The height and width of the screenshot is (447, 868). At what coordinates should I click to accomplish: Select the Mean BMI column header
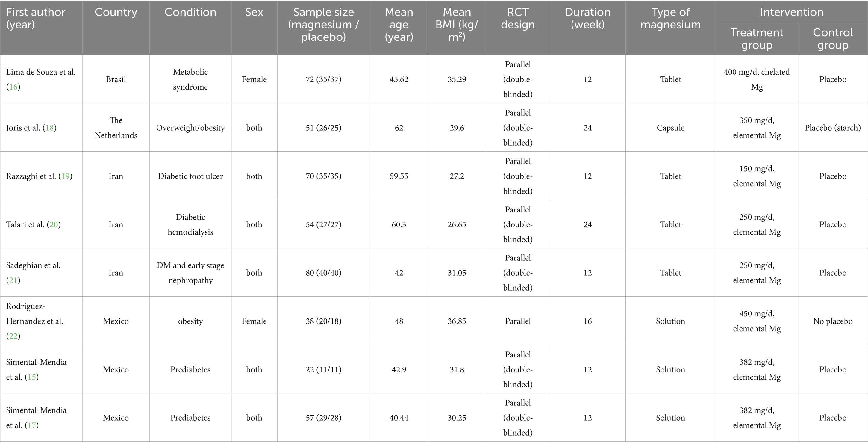click(x=457, y=24)
